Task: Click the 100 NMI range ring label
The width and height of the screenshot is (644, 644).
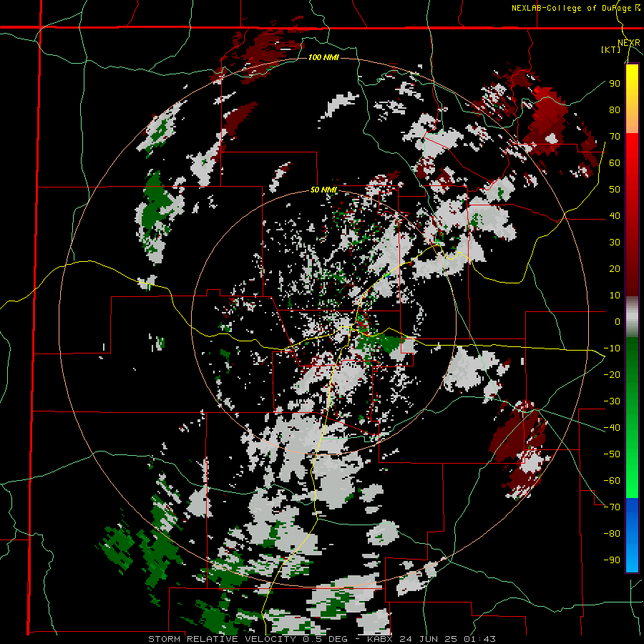Action: click(x=323, y=57)
